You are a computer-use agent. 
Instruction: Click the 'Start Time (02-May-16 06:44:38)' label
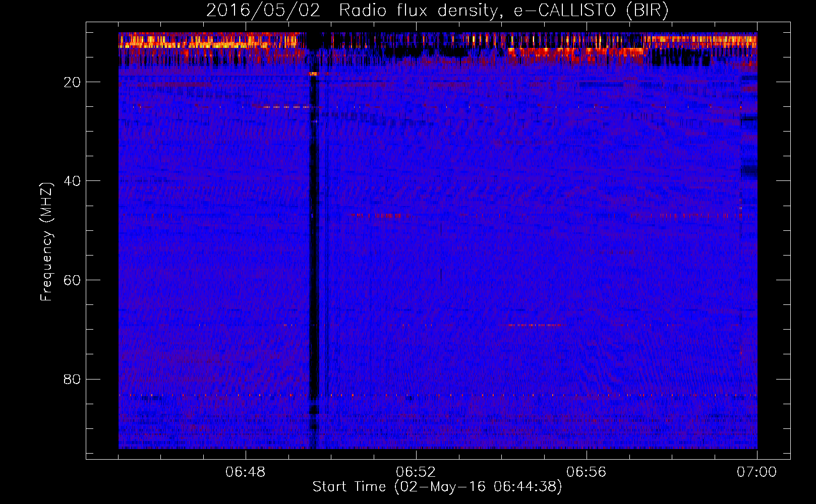coord(437,487)
